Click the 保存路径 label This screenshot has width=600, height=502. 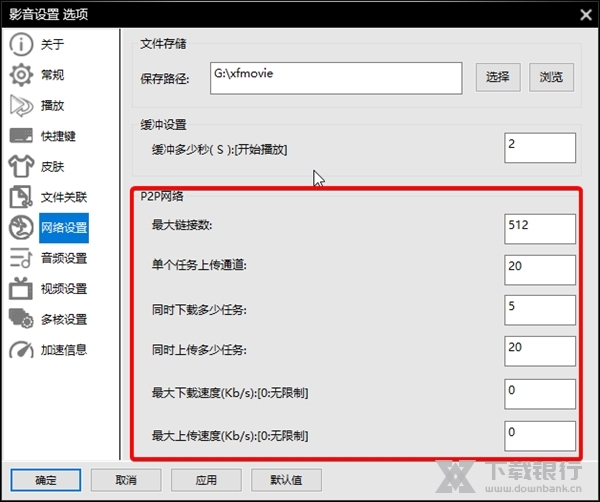click(x=165, y=79)
